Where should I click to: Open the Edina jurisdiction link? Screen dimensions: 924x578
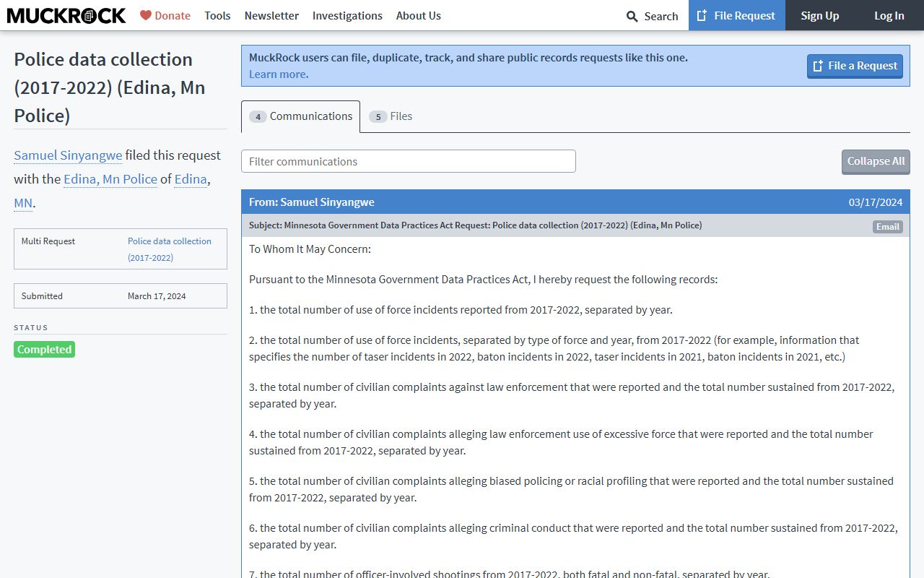191,179
